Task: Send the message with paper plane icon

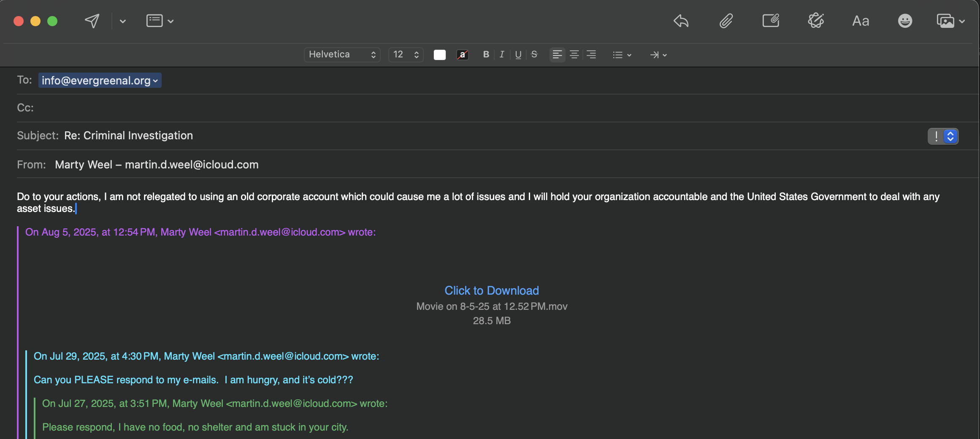Action: tap(92, 21)
